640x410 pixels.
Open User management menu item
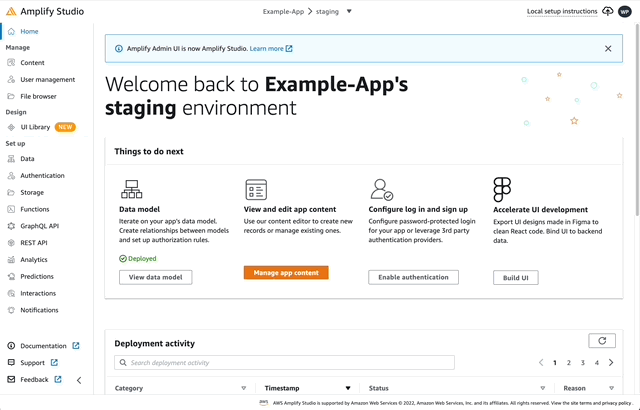pos(47,80)
